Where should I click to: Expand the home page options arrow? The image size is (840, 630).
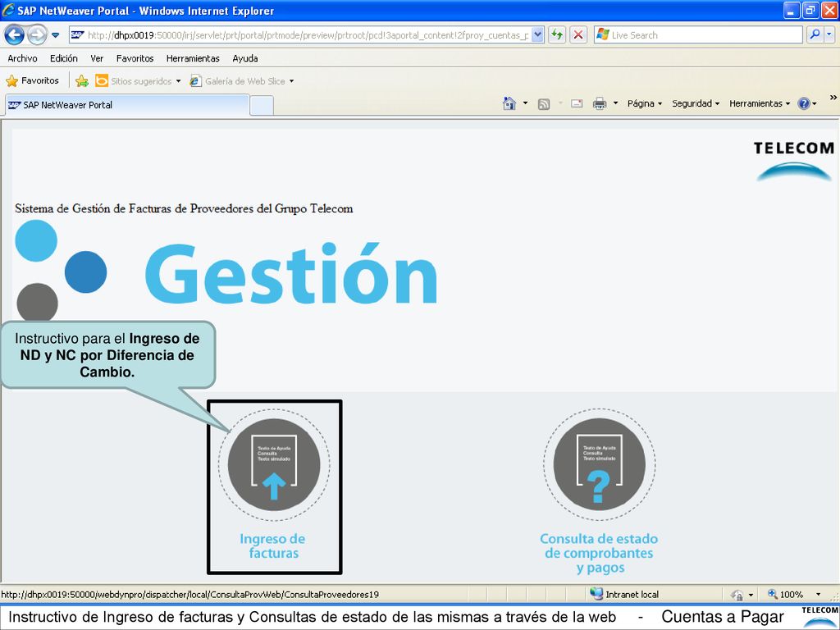(525, 103)
